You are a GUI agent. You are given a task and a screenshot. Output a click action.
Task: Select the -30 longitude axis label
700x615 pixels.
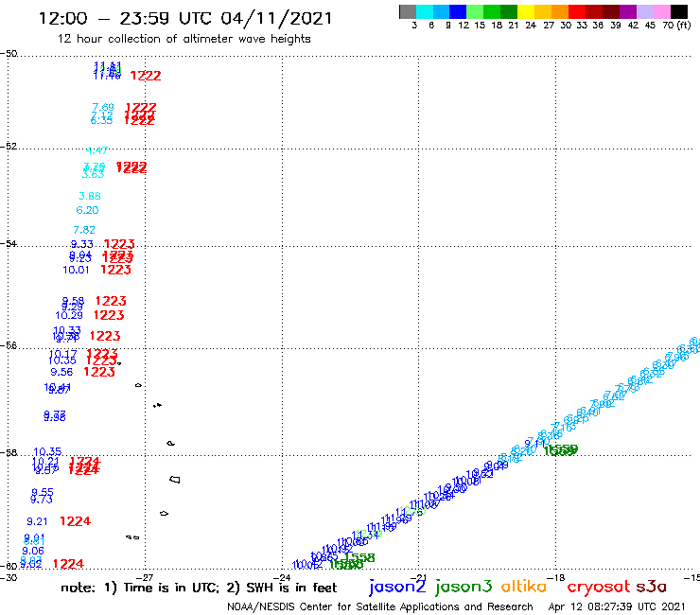click(x=9, y=577)
